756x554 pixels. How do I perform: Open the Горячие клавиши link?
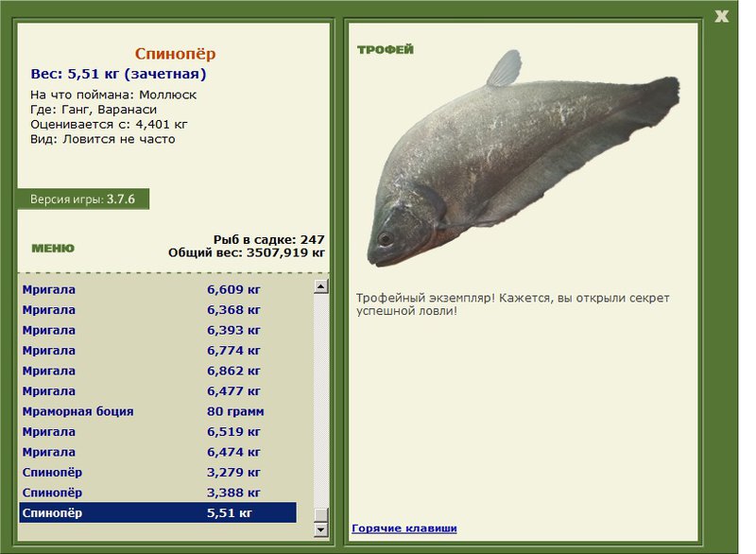click(x=404, y=528)
